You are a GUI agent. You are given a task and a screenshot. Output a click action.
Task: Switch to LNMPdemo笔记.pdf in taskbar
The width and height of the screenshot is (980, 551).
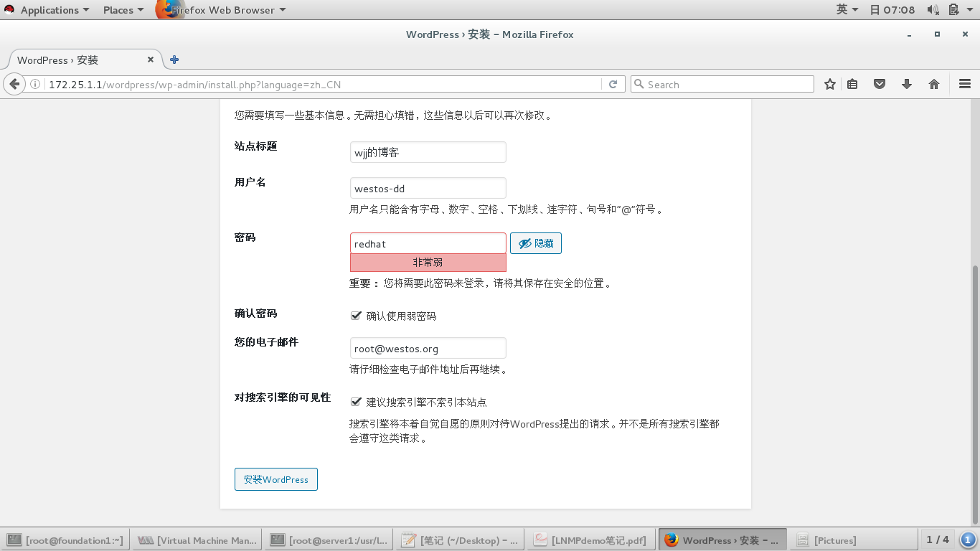pyautogui.click(x=591, y=540)
